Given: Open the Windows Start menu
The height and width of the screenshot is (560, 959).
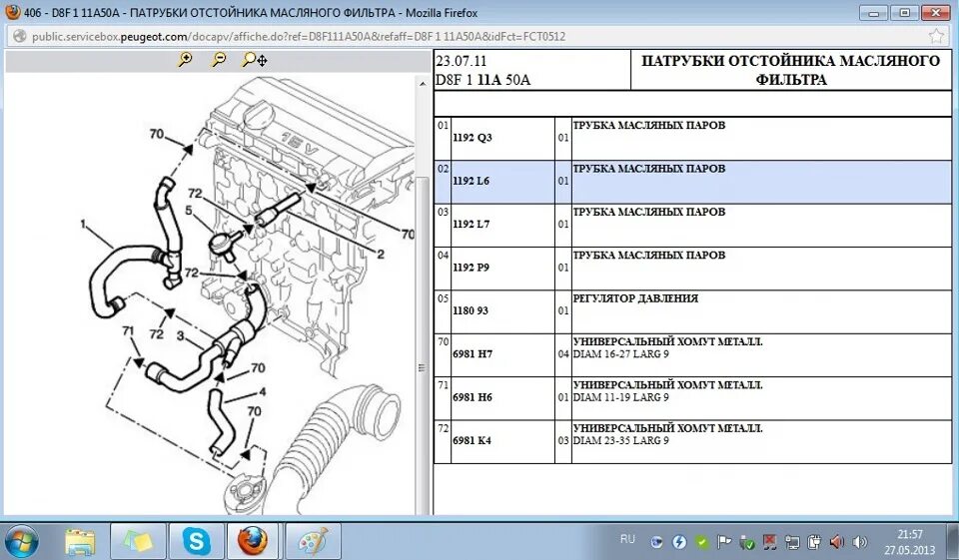Looking at the screenshot, I should point(21,542).
